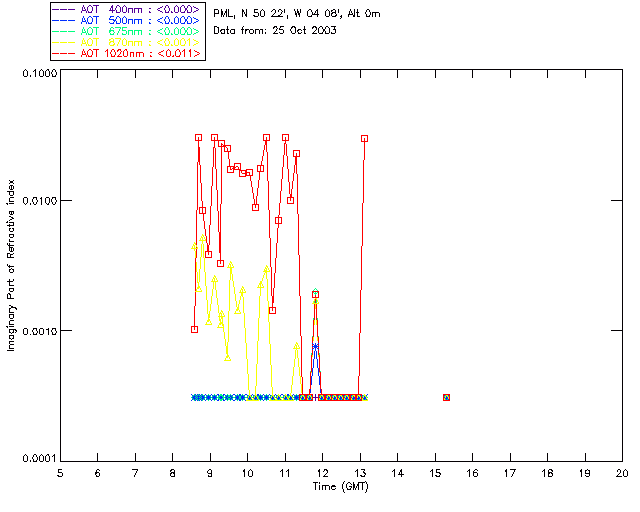Click the AOT 1020nm legend entry
The image size is (640, 512).
click(127, 53)
